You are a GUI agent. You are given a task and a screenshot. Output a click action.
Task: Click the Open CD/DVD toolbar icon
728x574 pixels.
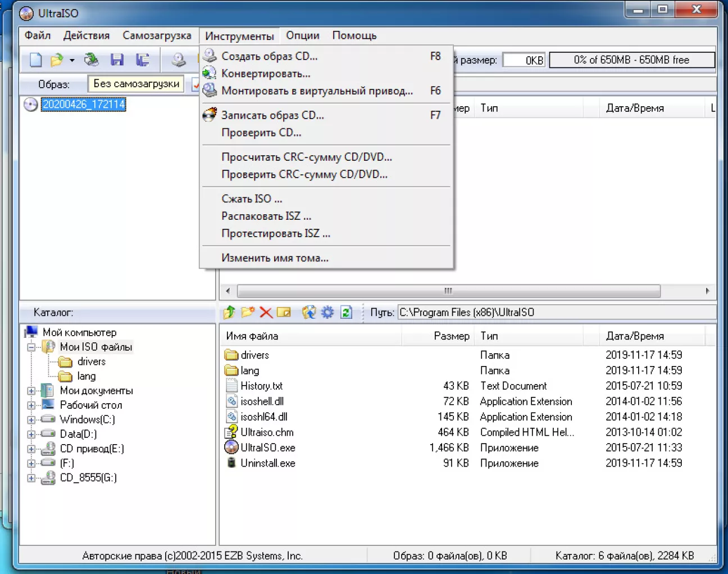(x=91, y=60)
